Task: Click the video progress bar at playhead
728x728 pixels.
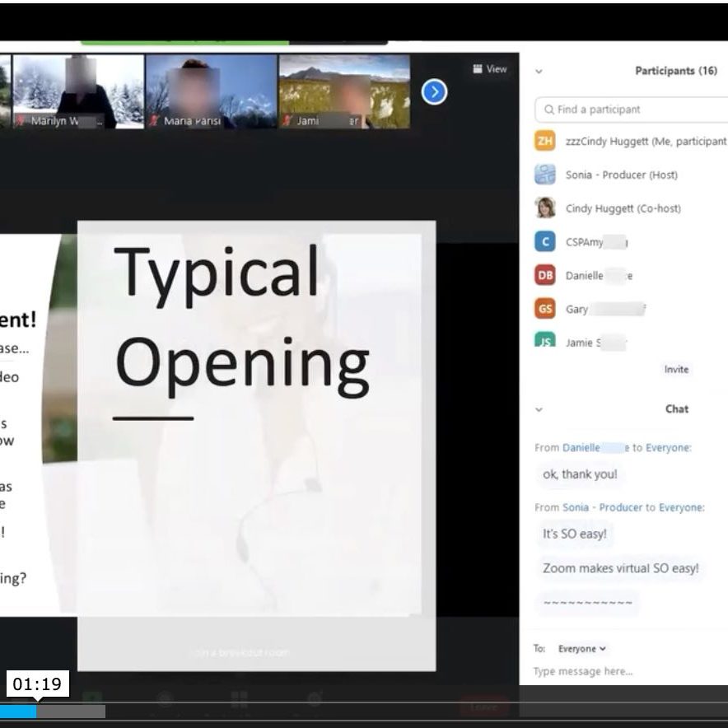Action: (36, 711)
